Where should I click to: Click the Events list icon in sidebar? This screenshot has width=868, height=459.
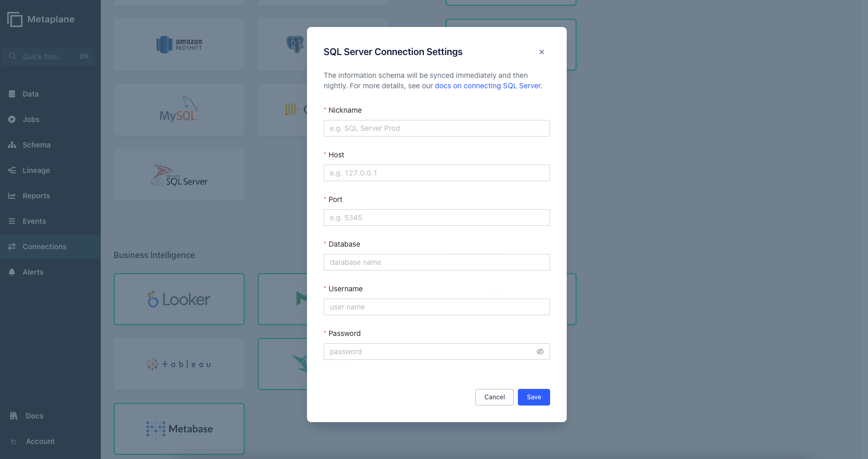[12, 221]
